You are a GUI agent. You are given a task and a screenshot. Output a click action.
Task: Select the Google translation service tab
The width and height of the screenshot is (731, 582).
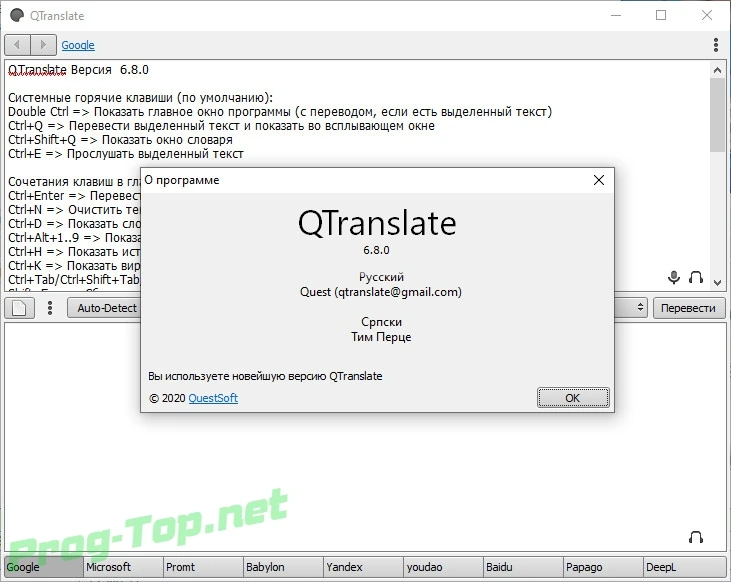click(x=43, y=567)
